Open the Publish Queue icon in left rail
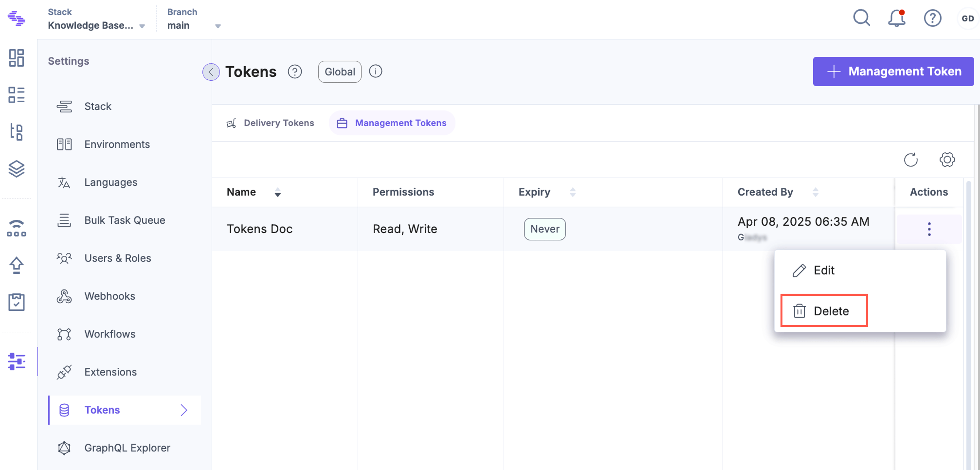980x470 pixels. pos(16,228)
